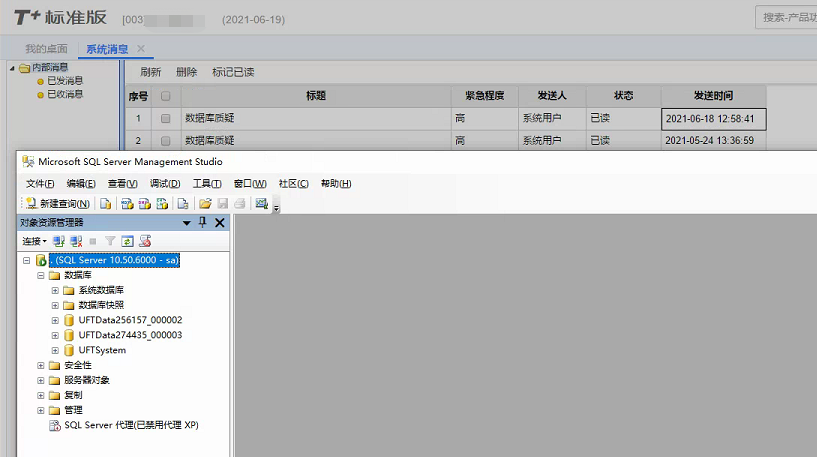The width and height of the screenshot is (817, 457).
Task: Collapse the SQL Server 10.50.6000 server node
Action: click(x=27, y=260)
